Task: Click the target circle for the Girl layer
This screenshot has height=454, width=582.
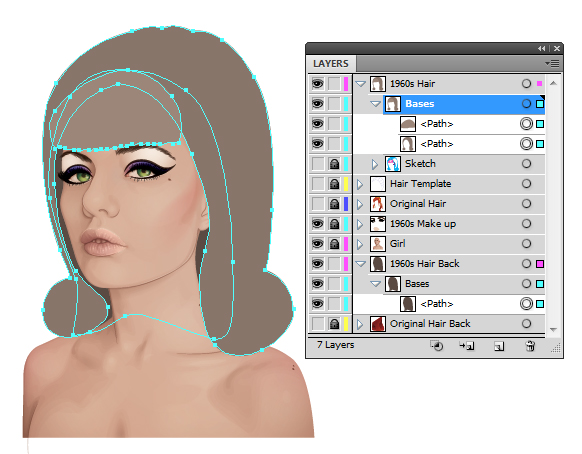Action: tap(526, 244)
